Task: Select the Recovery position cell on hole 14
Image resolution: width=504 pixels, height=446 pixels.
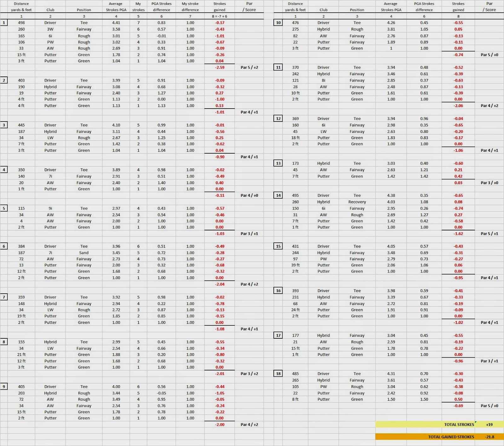Action: pyautogui.click(x=357, y=202)
